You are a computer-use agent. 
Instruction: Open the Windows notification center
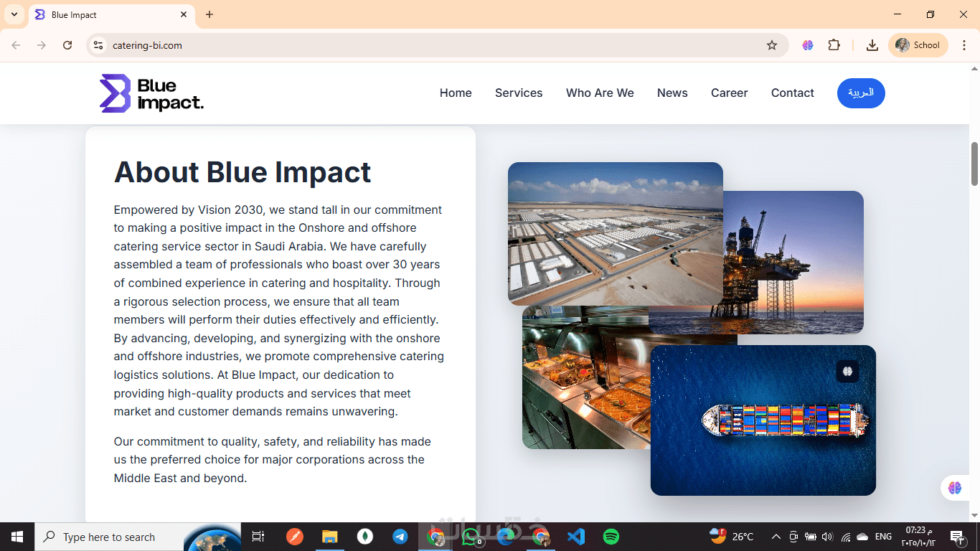956,537
